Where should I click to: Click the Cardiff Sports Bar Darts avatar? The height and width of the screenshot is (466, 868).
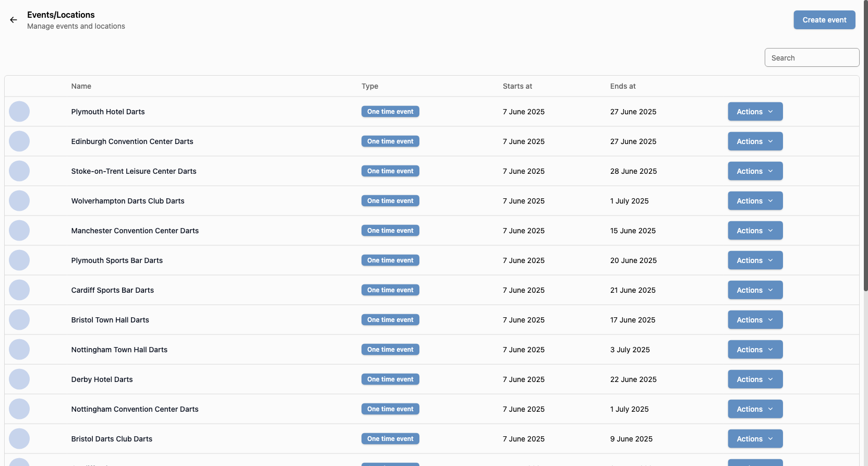19,290
